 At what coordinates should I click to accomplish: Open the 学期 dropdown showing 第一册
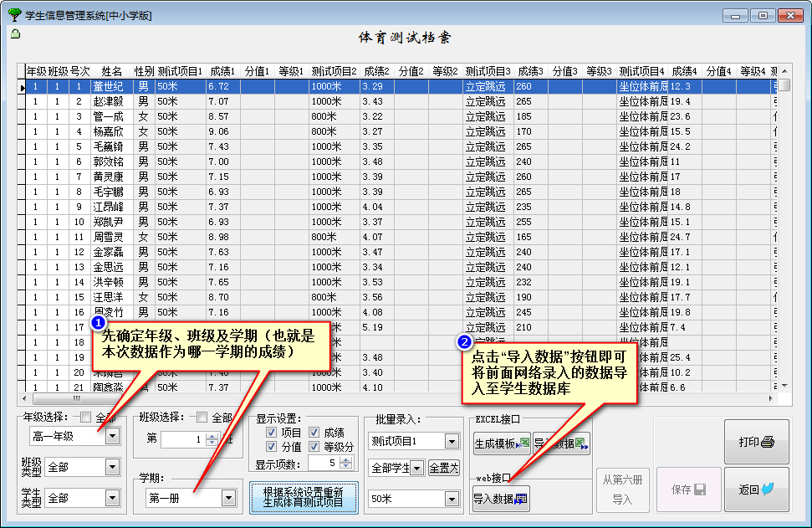pos(227,498)
